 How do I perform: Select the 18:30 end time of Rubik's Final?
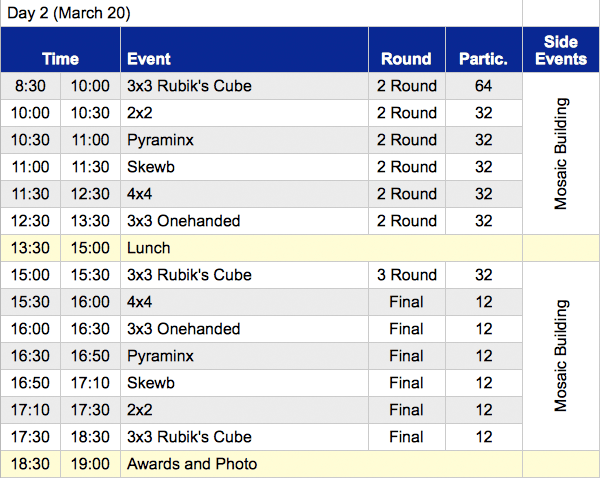[x=90, y=437]
